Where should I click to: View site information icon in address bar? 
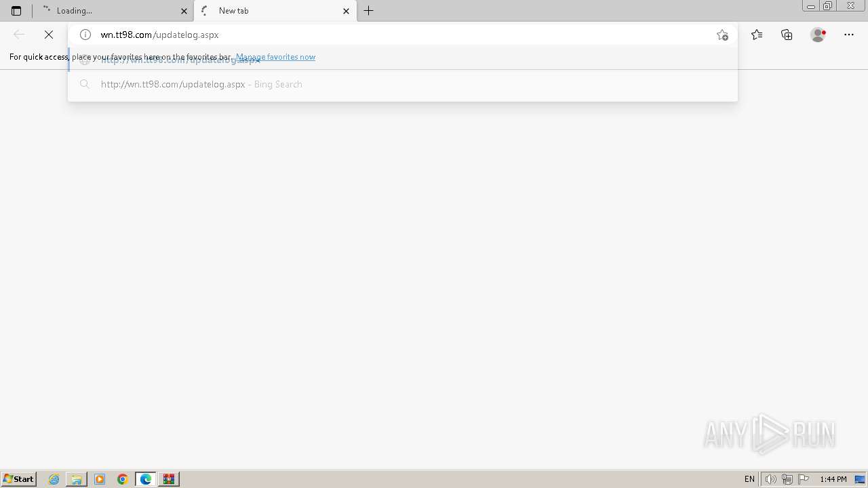tap(85, 35)
